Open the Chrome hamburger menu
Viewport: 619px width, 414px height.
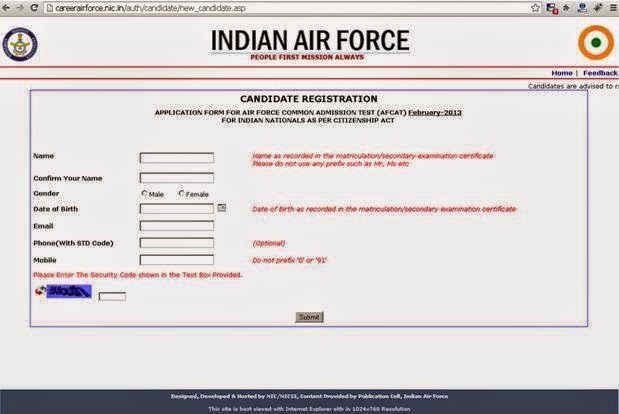click(613, 7)
